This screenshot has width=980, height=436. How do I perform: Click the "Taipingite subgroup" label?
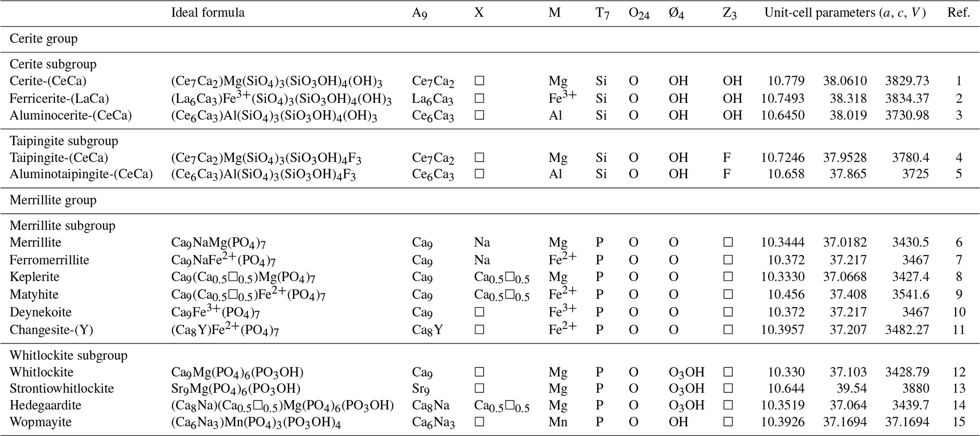point(64,141)
